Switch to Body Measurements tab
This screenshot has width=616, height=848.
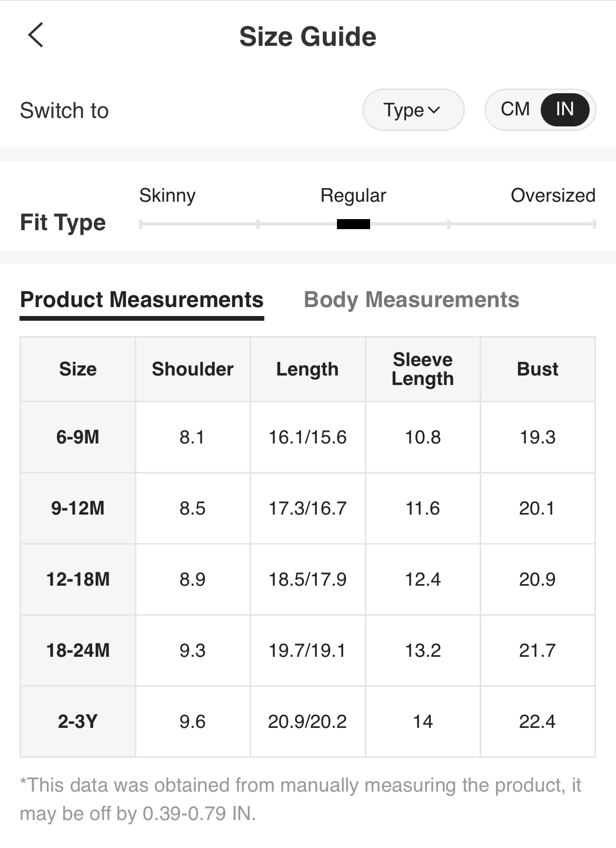411,300
